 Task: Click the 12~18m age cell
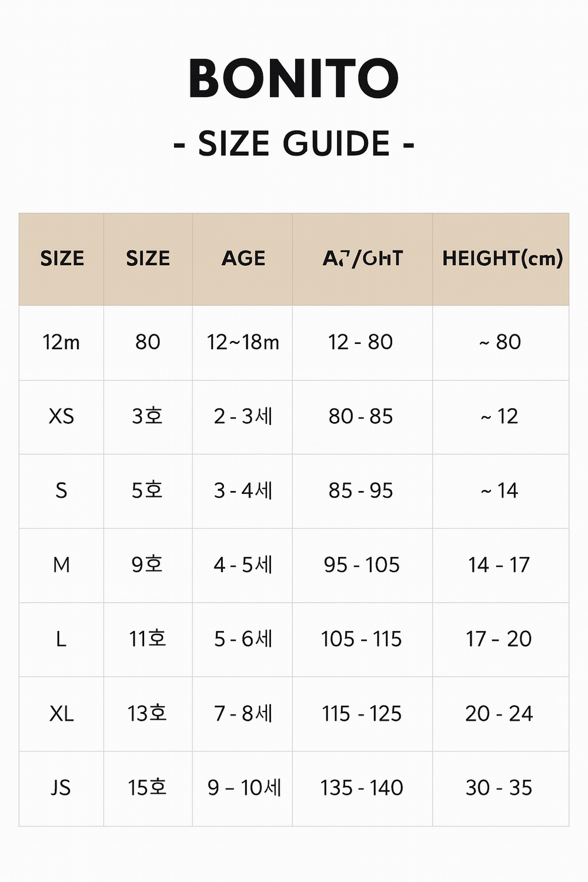[243, 342]
